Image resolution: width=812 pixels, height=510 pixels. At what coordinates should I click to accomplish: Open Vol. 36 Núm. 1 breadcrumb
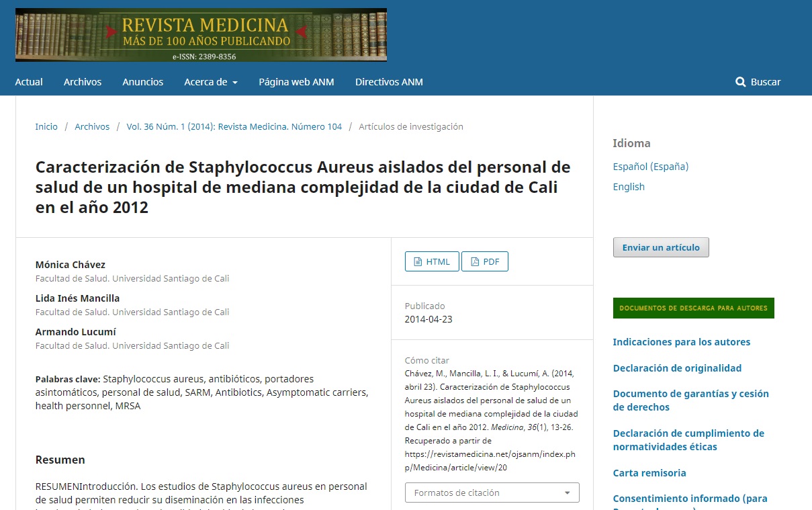click(234, 126)
